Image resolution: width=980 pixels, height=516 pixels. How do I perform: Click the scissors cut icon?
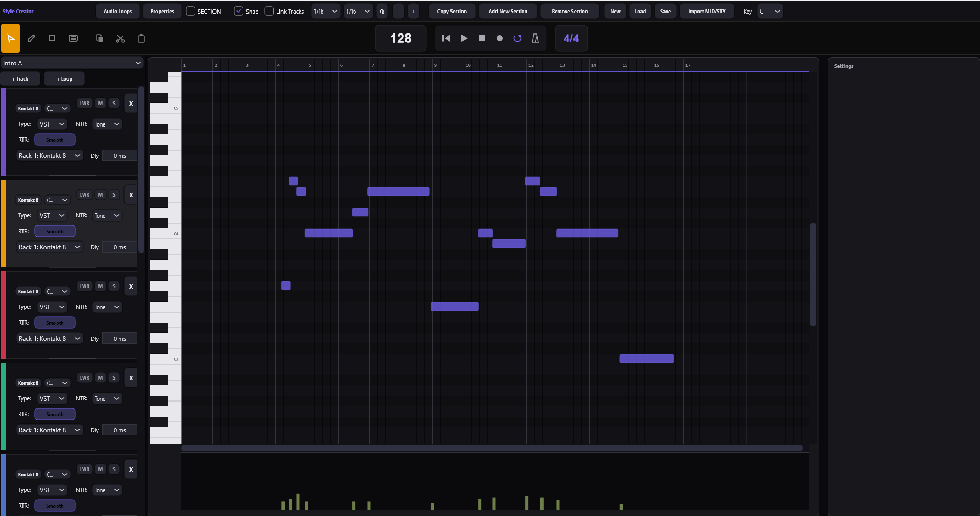click(x=120, y=38)
